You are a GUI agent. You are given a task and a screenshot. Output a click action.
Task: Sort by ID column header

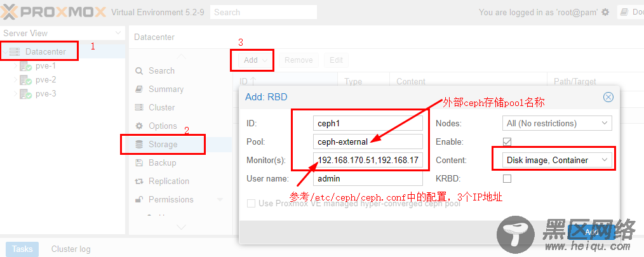click(x=285, y=82)
